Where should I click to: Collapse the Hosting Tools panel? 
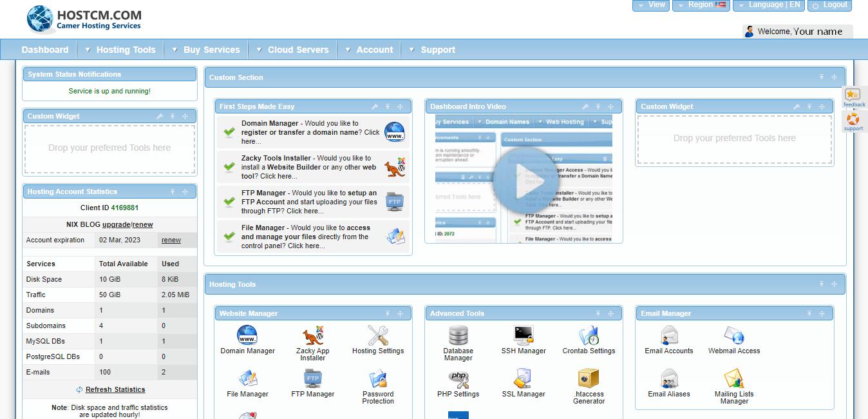[822, 284]
